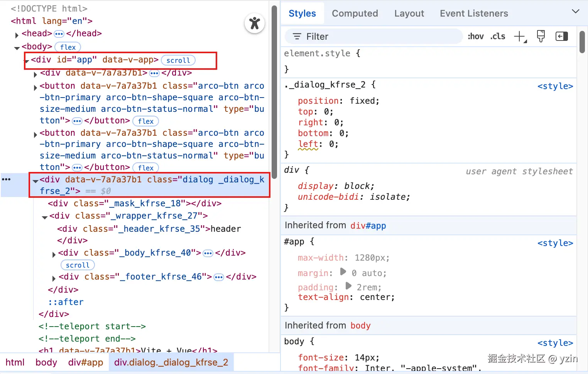Click the display: block user agent declaration

(x=336, y=186)
